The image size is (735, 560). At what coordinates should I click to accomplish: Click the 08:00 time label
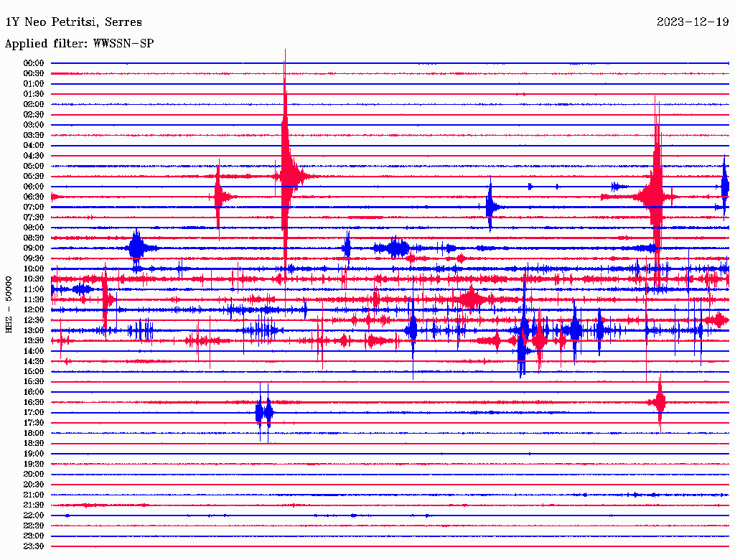click(x=34, y=228)
